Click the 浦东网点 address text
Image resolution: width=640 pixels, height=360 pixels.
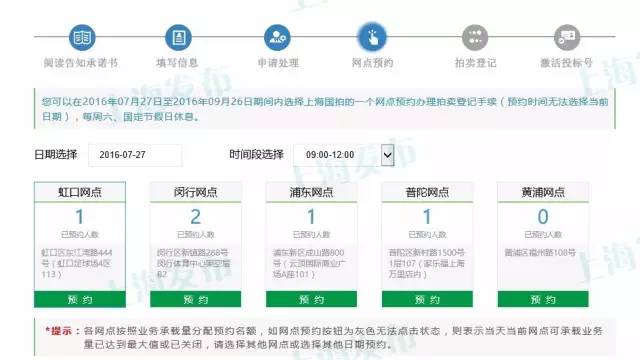(309, 263)
